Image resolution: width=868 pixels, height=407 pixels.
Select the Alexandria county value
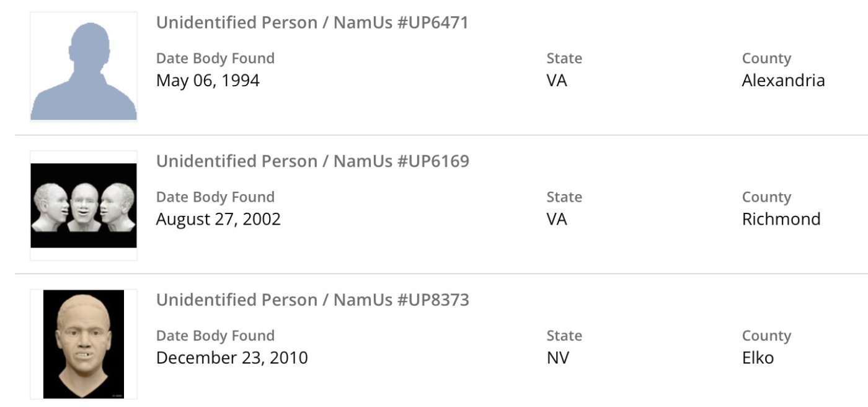(783, 81)
